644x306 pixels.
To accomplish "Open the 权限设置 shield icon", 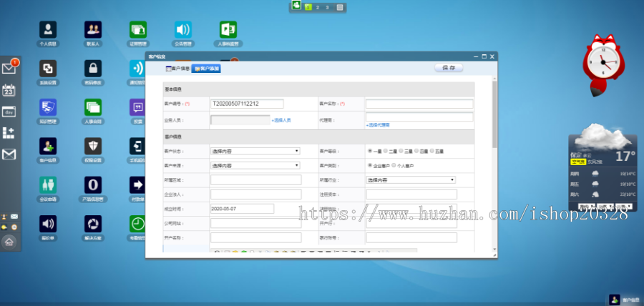I will point(93,146).
